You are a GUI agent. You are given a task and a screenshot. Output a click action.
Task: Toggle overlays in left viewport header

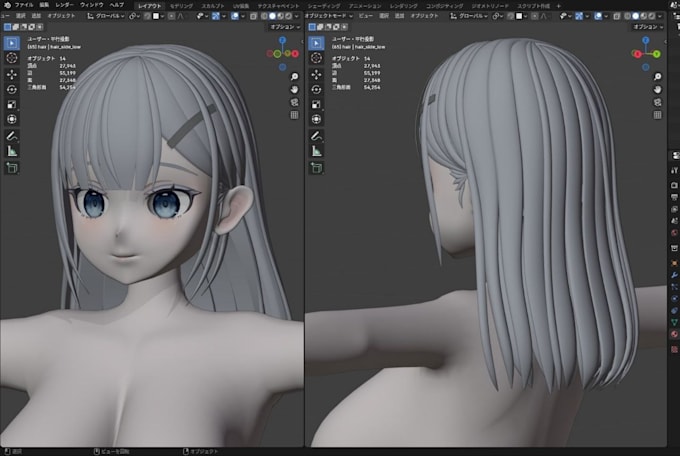(235, 16)
